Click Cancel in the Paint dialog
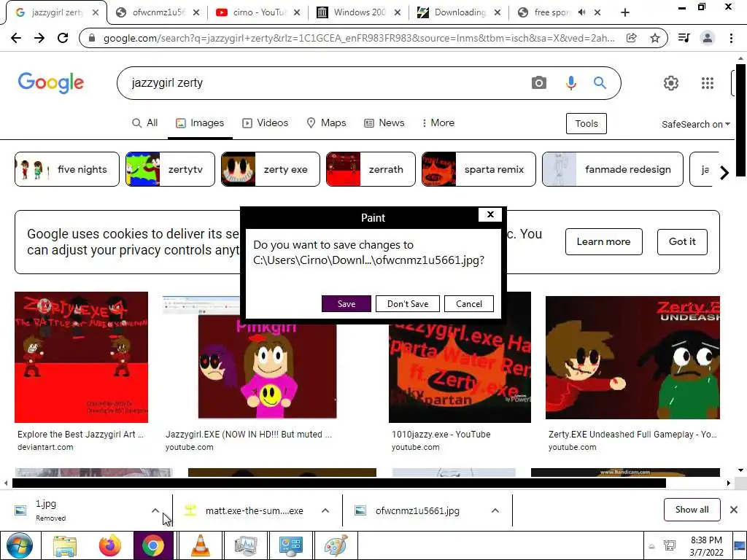 click(x=469, y=304)
